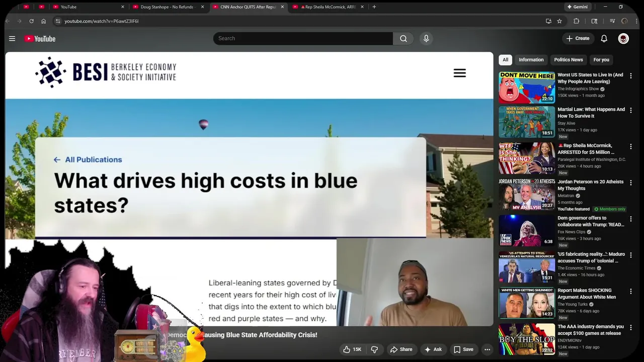
Task: Open options for Worst US States video
Action: (x=631, y=76)
